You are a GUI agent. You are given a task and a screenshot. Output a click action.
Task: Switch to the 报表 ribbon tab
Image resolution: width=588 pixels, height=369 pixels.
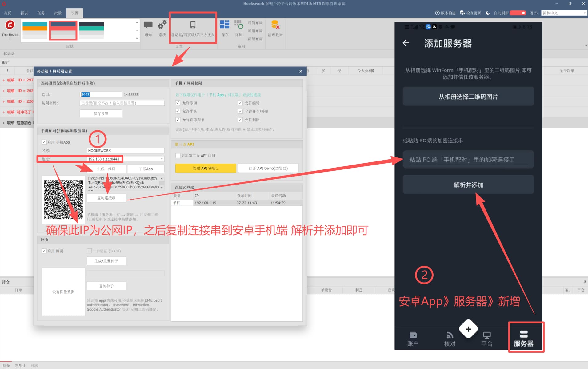24,13
